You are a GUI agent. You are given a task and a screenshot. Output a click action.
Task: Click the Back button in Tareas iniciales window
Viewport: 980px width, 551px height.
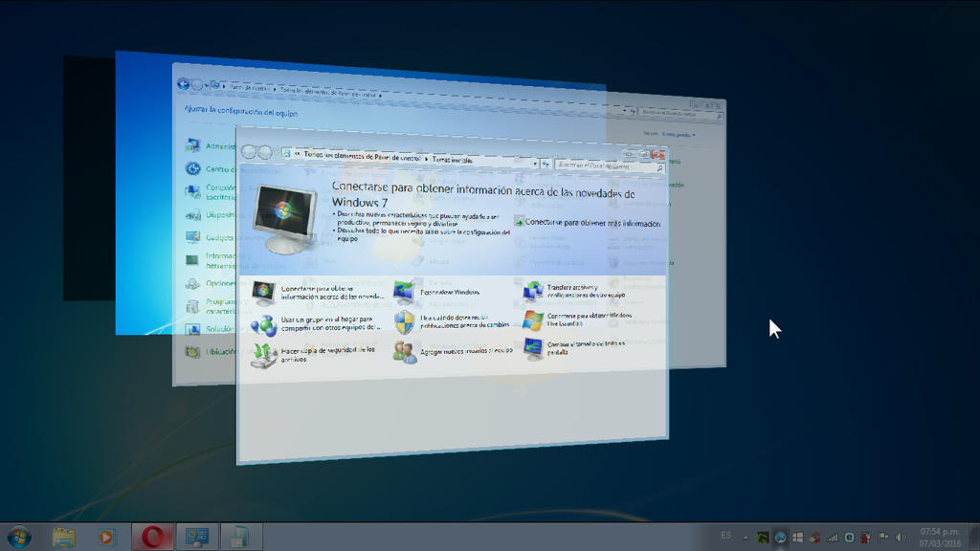tap(249, 152)
